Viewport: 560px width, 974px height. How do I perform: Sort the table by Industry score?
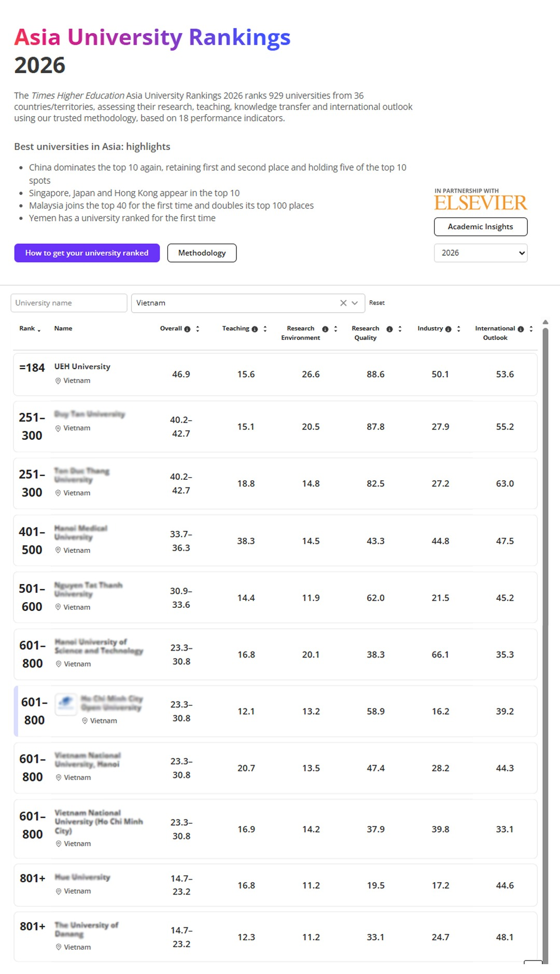[x=458, y=329]
